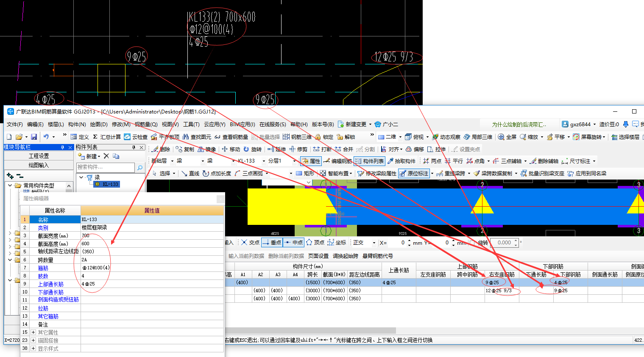Toggle 中点 midpoint snap
The image size is (644, 357).
294,242
